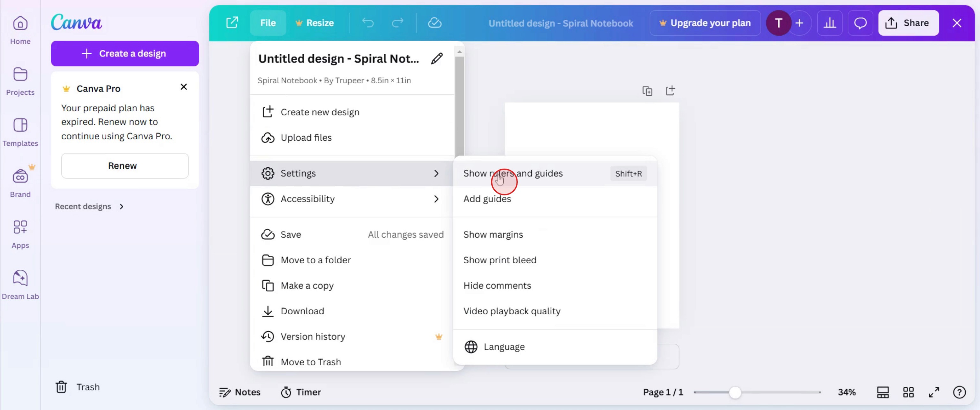This screenshot has width=980, height=410.
Task: Expand Recent designs chevron
Action: pyautogui.click(x=121, y=207)
